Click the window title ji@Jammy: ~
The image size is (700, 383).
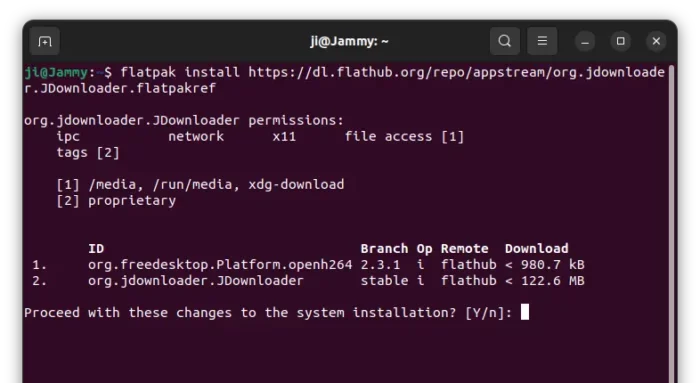click(350, 42)
